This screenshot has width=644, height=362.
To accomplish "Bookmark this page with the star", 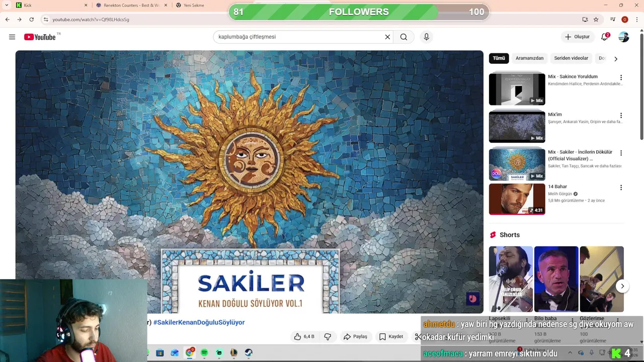I will click(596, 19).
